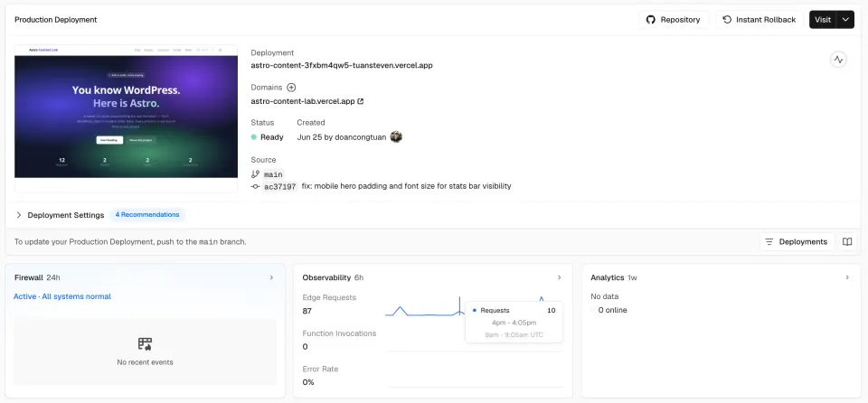Image resolution: width=868 pixels, height=403 pixels.
Task: Add a domain with the plus icon
Action: tap(291, 88)
